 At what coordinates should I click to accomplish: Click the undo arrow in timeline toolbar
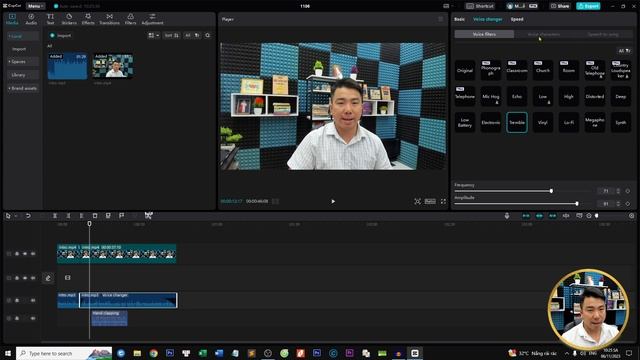pyautogui.click(x=28, y=216)
